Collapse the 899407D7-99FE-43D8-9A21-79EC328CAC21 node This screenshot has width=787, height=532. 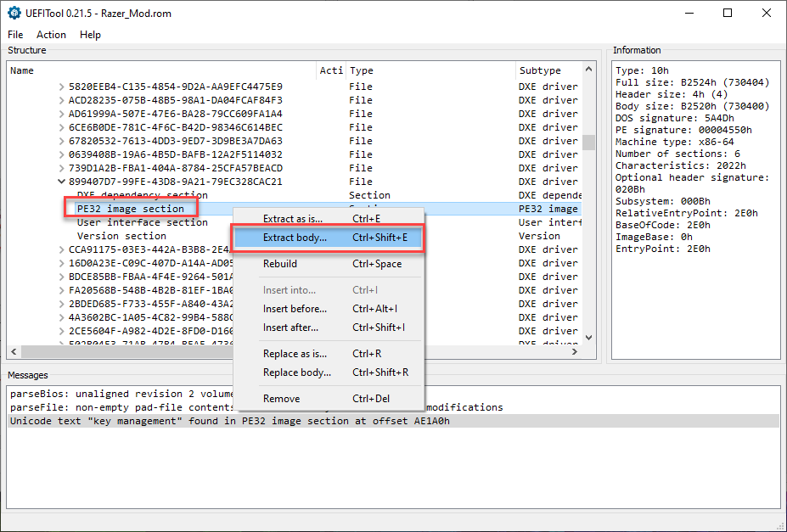pos(61,182)
